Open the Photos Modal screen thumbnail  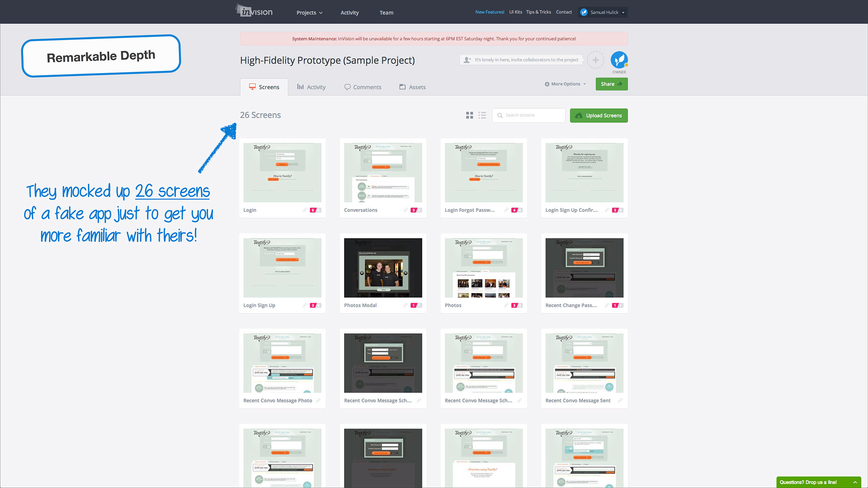pyautogui.click(x=383, y=268)
